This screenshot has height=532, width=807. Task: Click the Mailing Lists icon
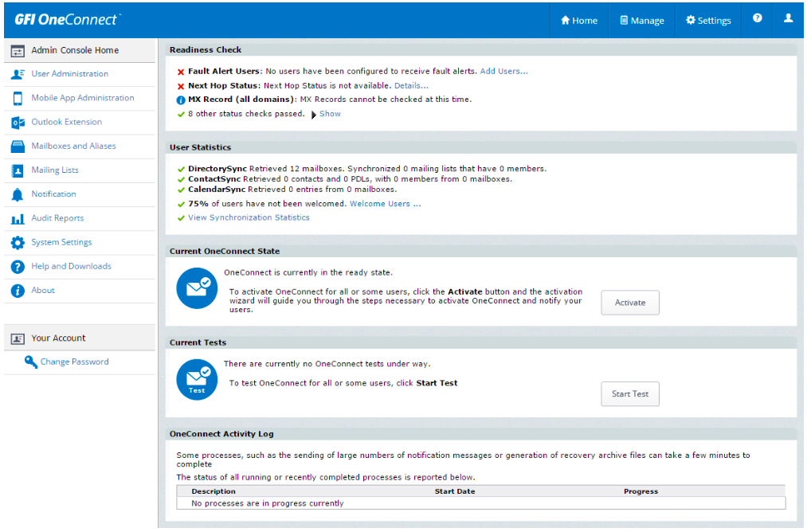coord(18,170)
